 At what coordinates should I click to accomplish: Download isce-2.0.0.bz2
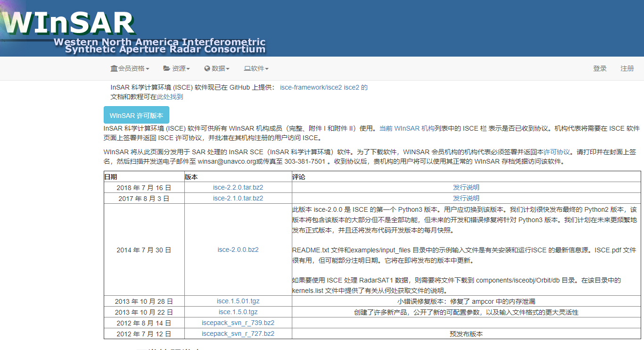238,250
